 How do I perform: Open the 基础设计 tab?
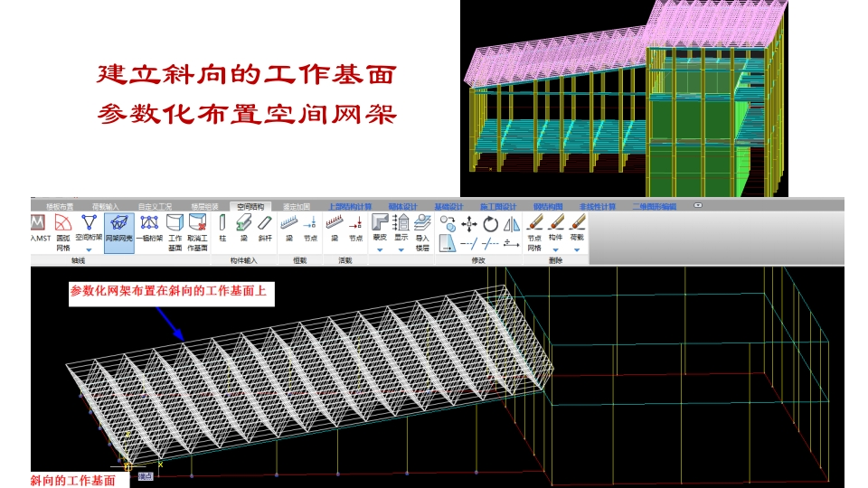(x=448, y=206)
